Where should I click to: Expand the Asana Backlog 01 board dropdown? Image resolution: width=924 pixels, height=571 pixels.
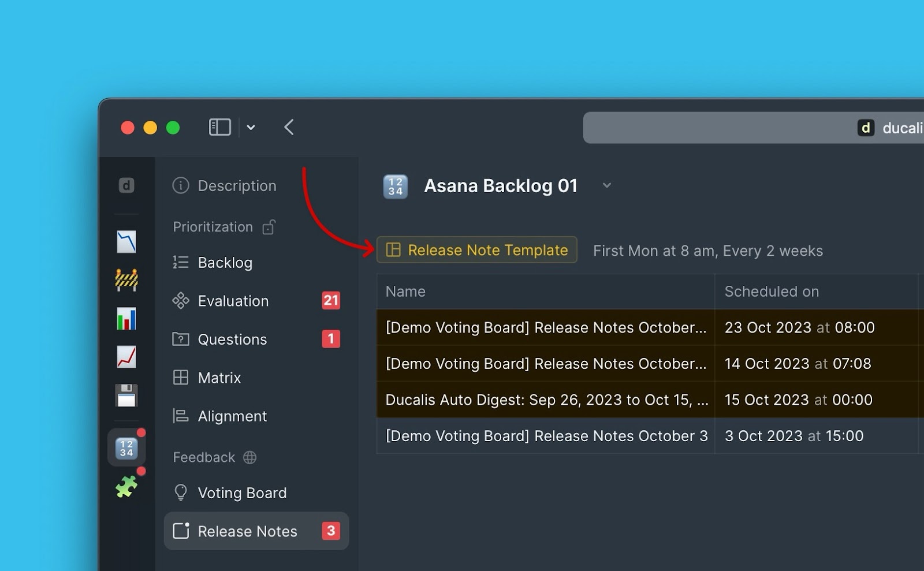606,185
